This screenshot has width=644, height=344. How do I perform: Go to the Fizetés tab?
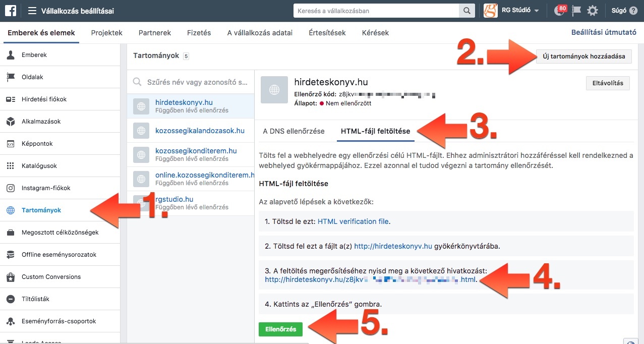pyautogui.click(x=199, y=33)
